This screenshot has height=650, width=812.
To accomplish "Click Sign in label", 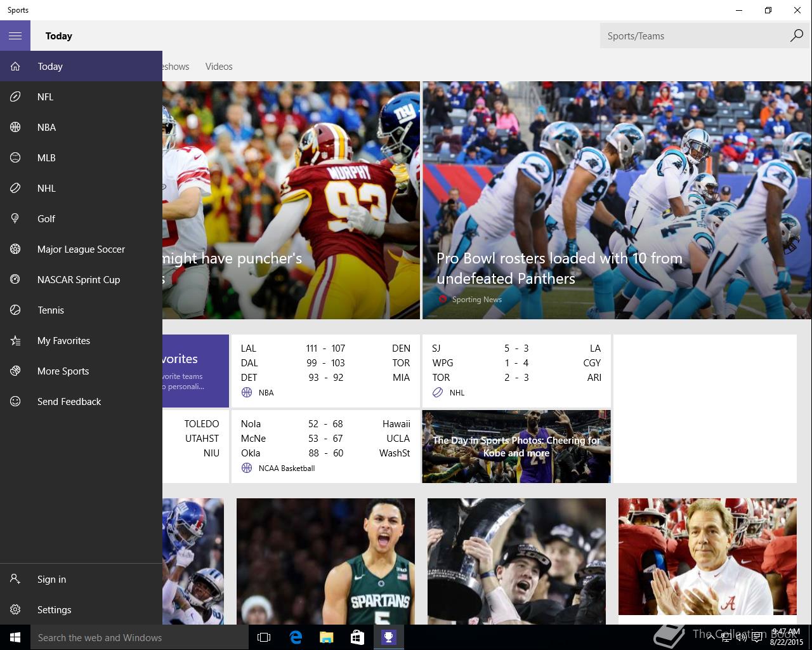I will (x=51, y=579).
